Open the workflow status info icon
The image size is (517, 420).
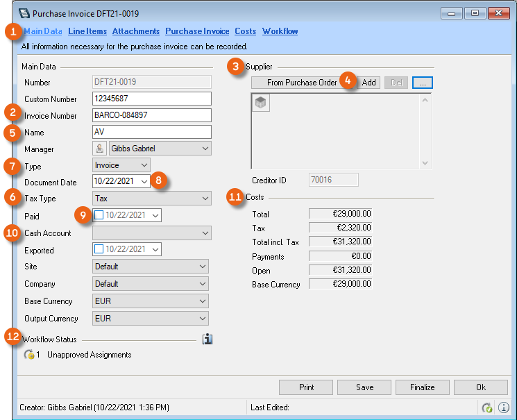[207, 339]
